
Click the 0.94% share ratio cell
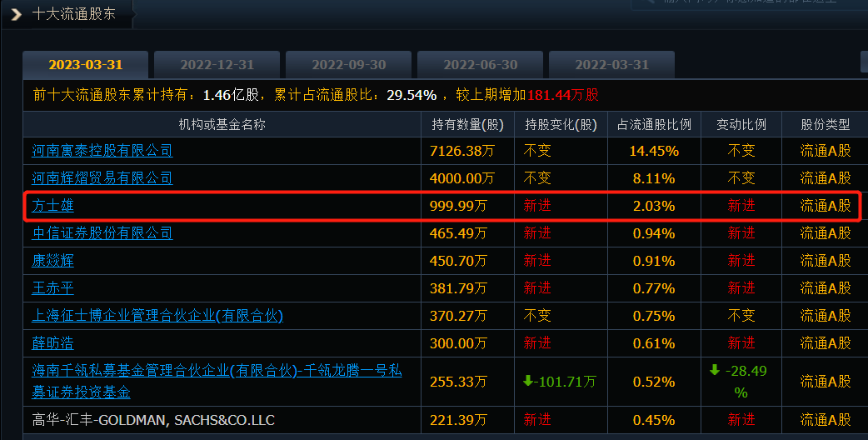coord(654,233)
